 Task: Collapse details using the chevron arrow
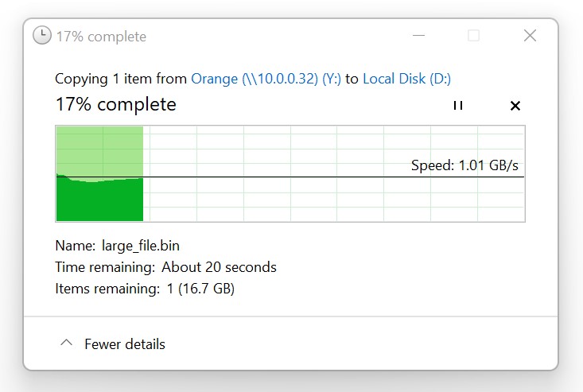66,343
